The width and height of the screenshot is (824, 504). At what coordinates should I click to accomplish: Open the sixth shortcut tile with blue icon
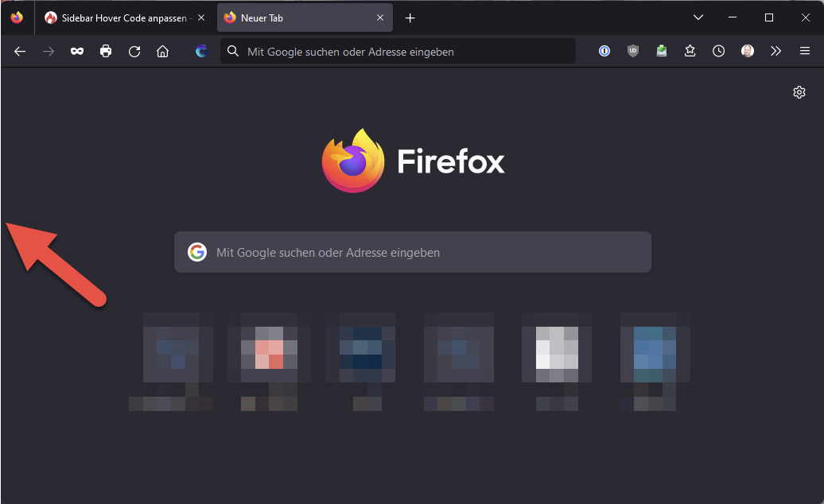pyautogui.click(x=655, y=361)
